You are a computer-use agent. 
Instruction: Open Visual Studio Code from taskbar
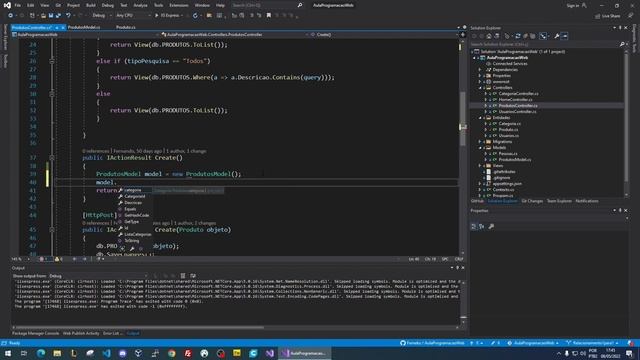coord(106,353)
